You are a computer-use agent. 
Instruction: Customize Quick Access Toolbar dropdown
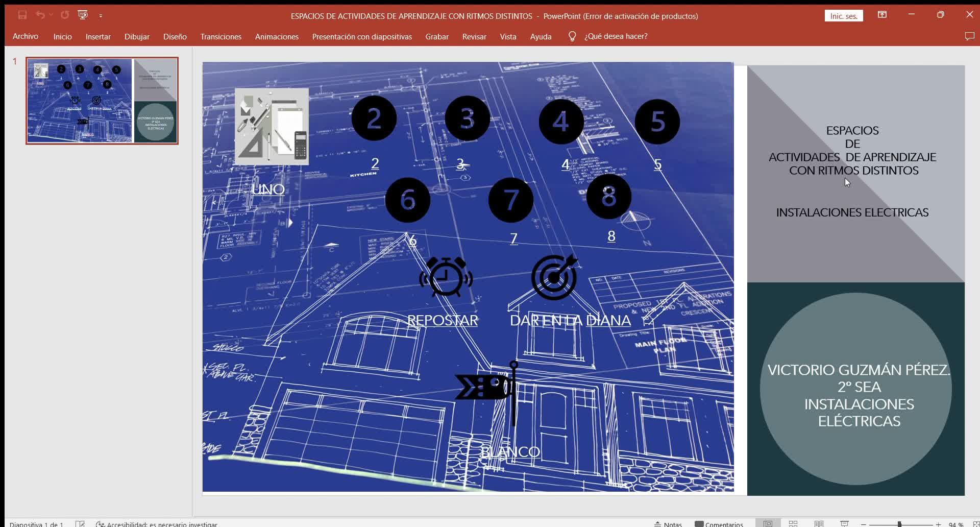point(101,16)
